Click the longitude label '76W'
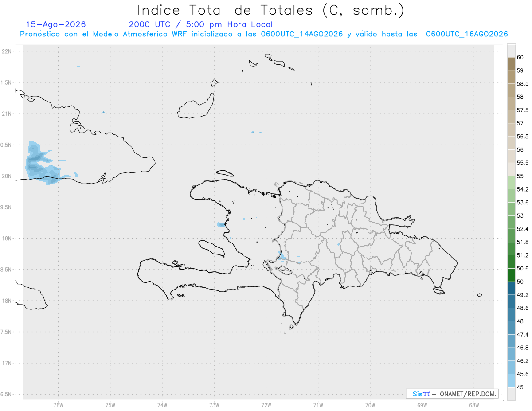Screen dimensions: 532x411 coord(58,405)
